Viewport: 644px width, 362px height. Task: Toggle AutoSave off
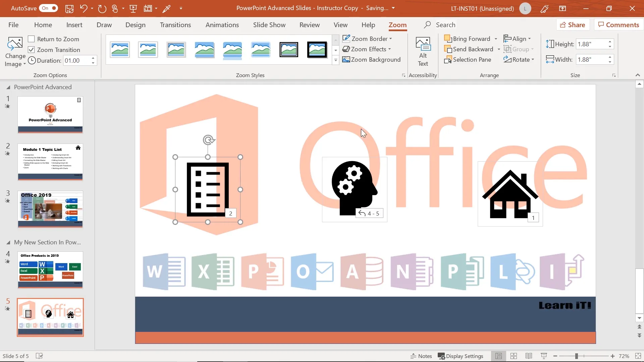pyautogui.click(x=49, y=8)
